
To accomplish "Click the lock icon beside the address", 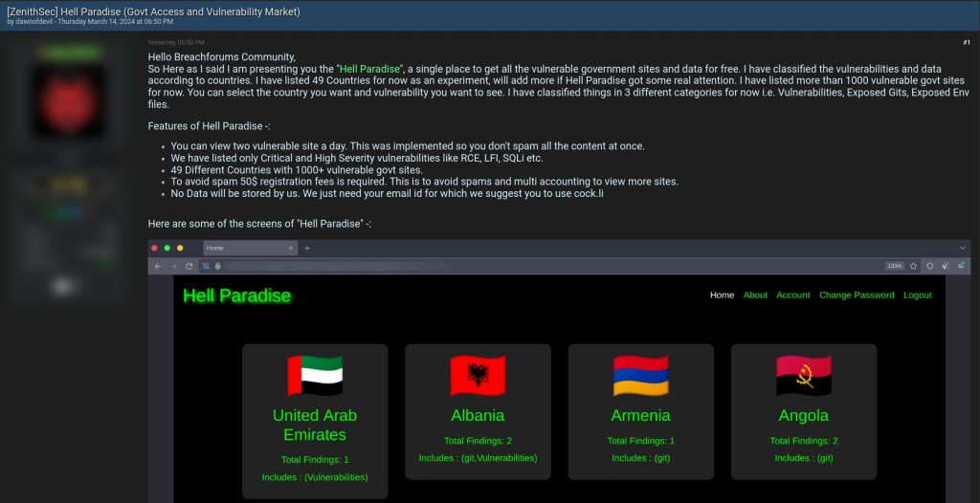I will coord(217,266).
